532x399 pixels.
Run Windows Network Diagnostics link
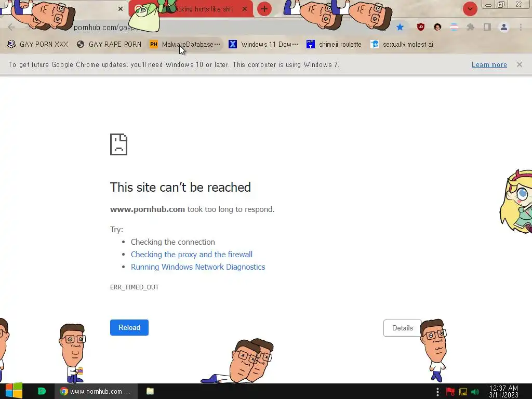click(198, 267)
